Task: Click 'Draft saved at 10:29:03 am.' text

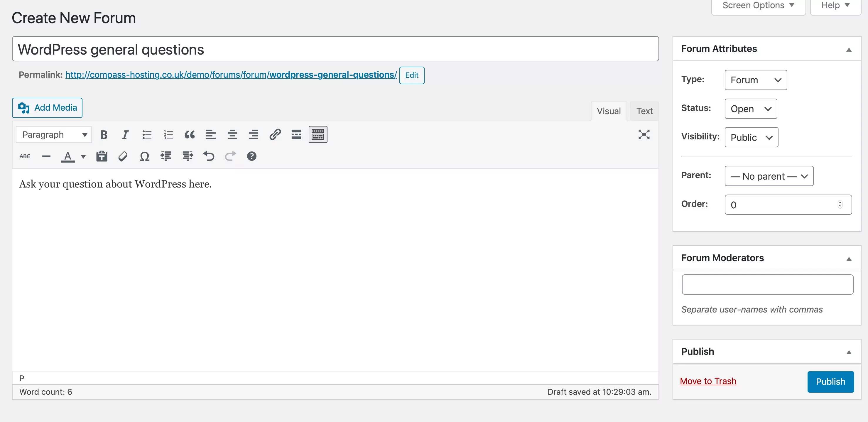Action: tap(599, 392)
